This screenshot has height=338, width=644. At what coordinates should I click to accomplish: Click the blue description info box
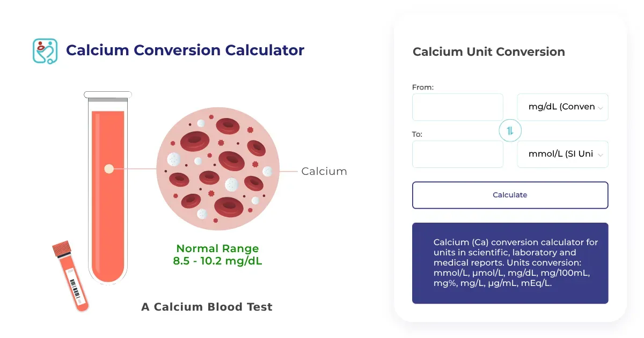[510, 263]
